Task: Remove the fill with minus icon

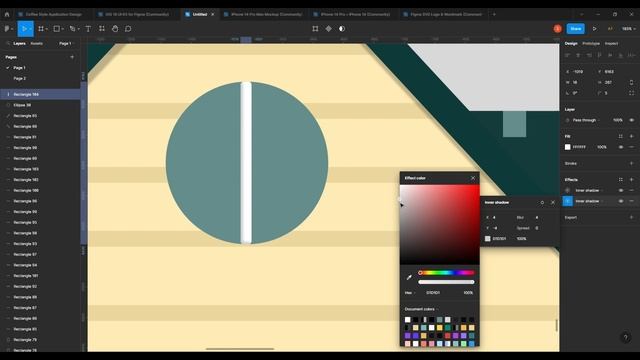Action: click(x=631, y=147)
